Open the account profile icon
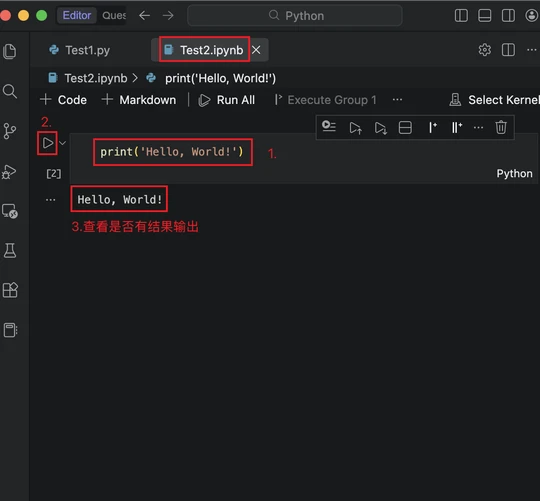The image size is (540, 501). pos(531,15)
